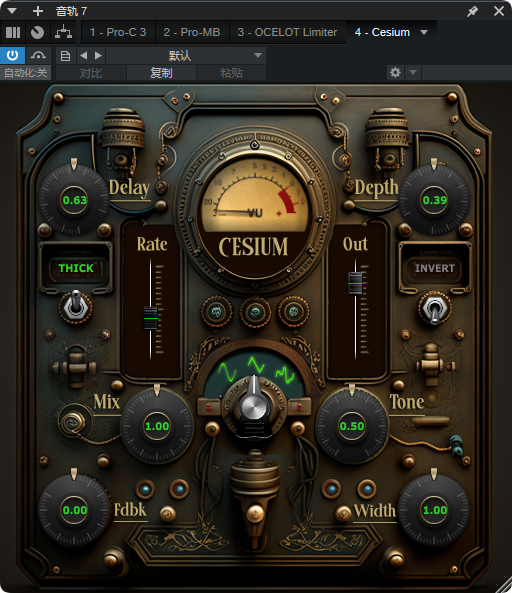
Task: Click the center waveform selector knob
Action: point(254,408)
